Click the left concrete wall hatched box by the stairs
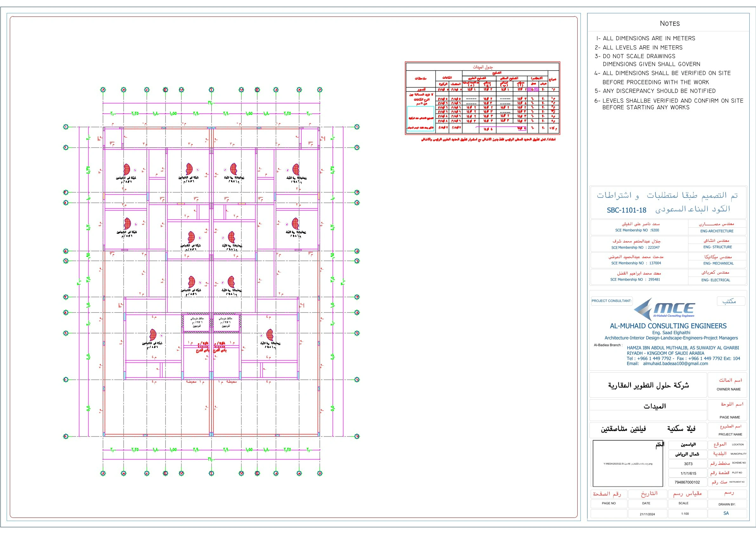 [x=196, y=323]
